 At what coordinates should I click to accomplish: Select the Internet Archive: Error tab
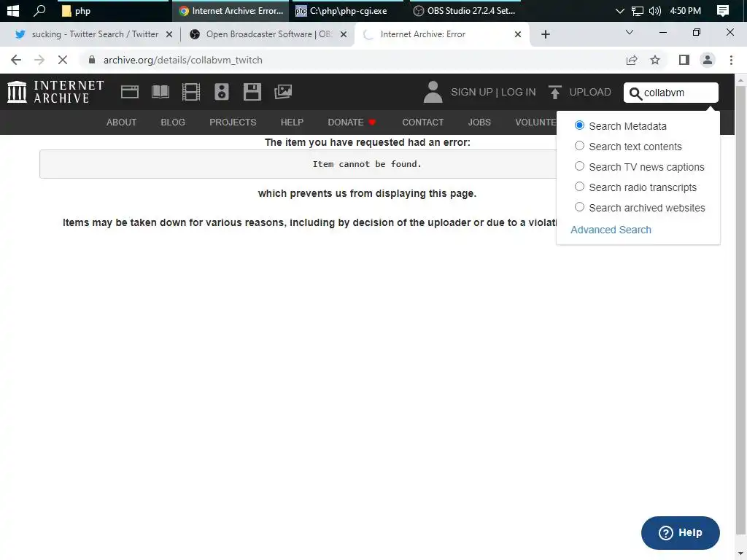[x=441, y=34]
